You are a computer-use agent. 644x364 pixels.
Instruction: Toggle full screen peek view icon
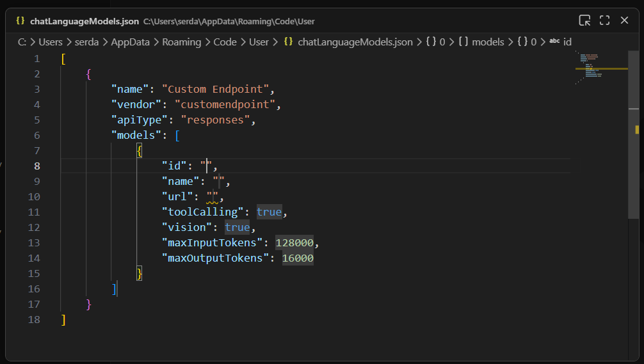pos(604,20)
